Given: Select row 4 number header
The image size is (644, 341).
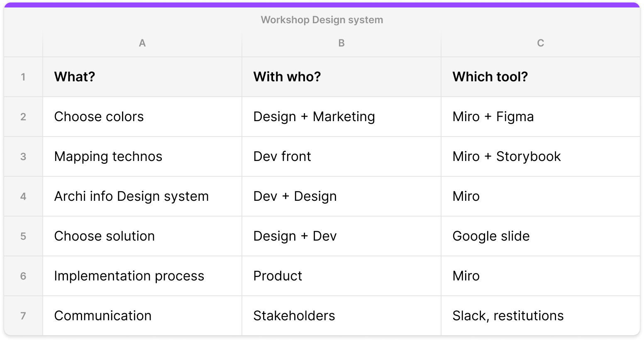Looking at the screenshot, I should pyautogui.click(x=23, y=196).
